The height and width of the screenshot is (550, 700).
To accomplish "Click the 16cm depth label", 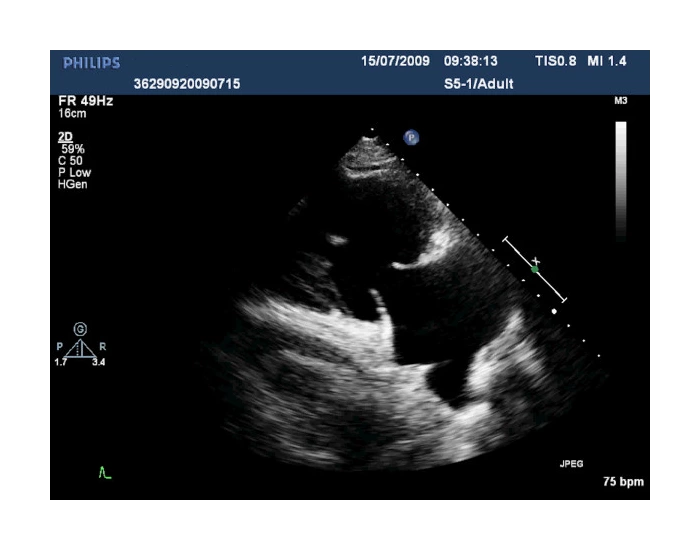I will coord(72,113).
